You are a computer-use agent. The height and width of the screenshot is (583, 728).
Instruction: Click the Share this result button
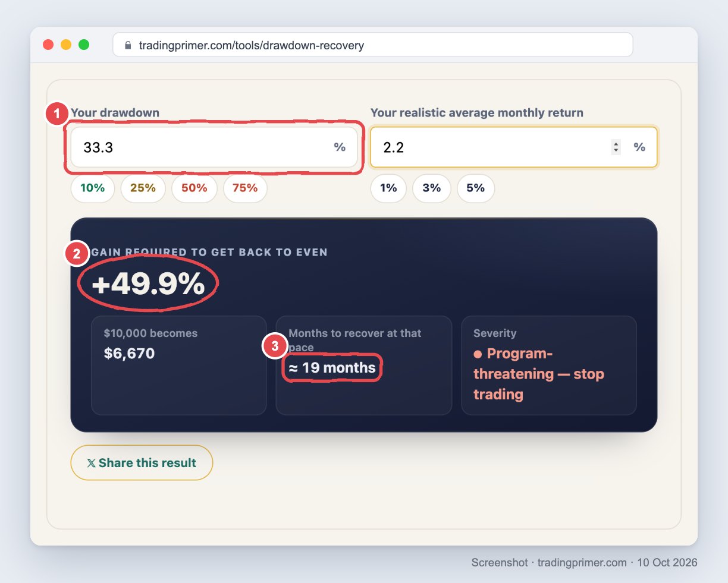point(142,463)
